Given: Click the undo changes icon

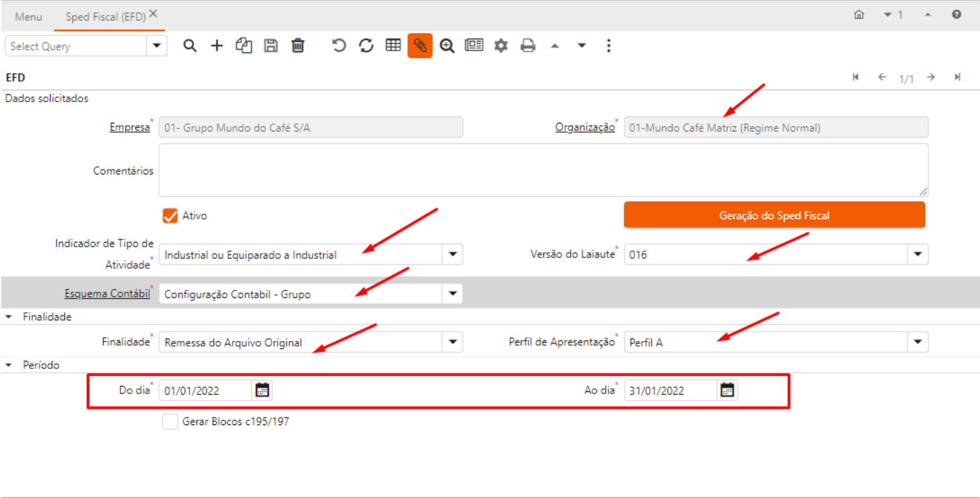Looking at the screenshot, I should coord(339,45).
